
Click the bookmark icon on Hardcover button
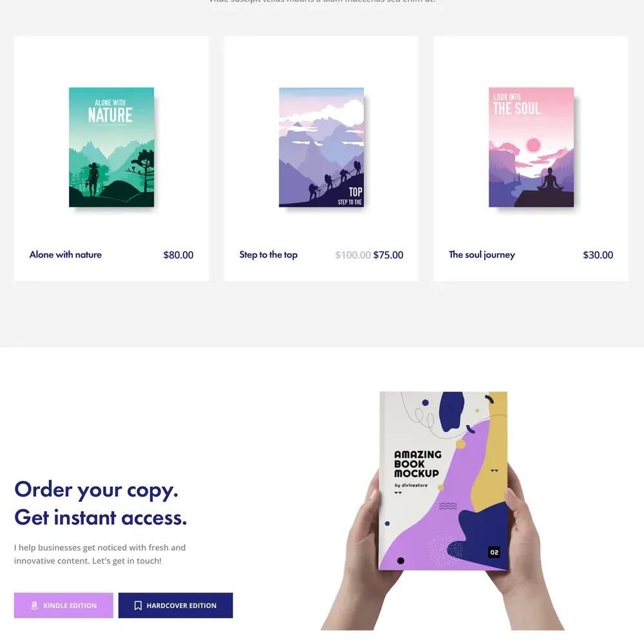[138, 605]
